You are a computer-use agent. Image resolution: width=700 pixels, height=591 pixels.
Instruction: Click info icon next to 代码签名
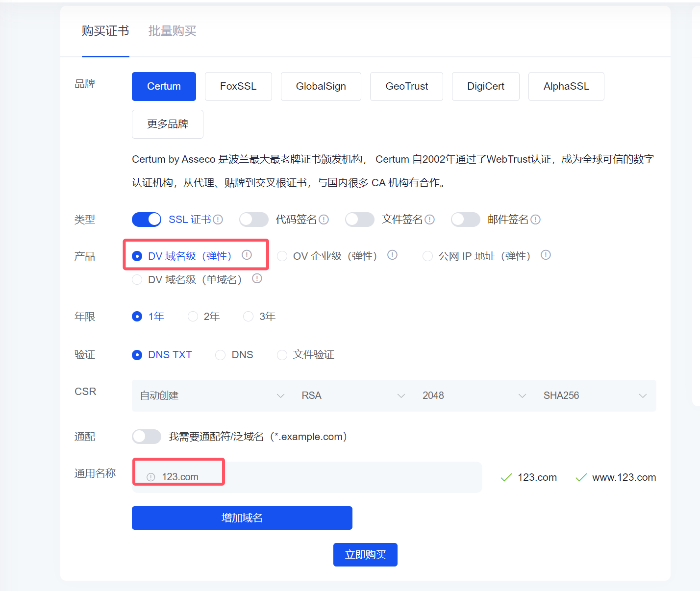tap(324, 220)
